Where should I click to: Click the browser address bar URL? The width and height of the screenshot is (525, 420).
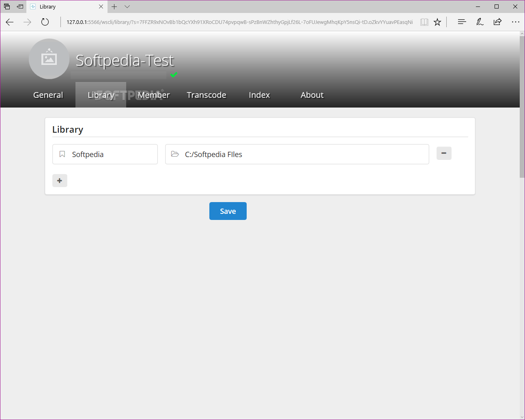point(239,22)
